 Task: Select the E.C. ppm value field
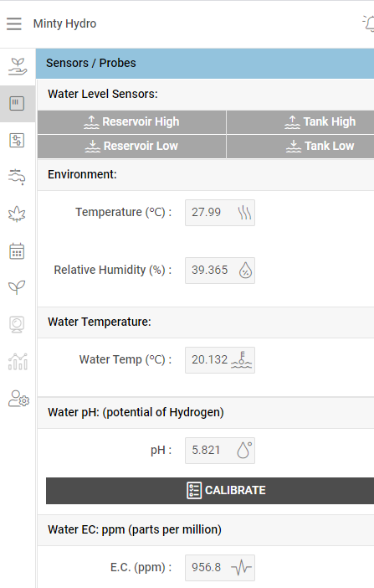tap(220, 568)
